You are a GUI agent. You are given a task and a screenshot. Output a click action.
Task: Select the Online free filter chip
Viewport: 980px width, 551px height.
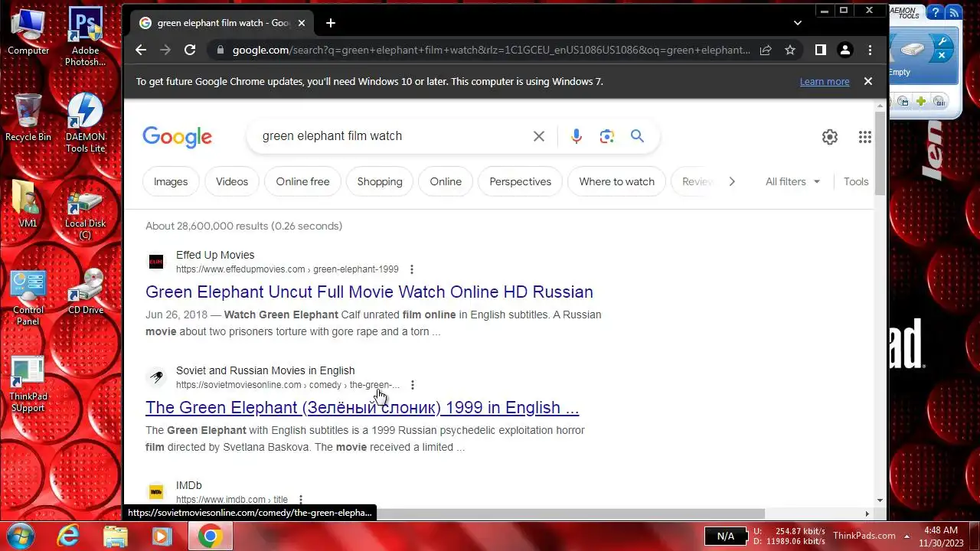(302, 181)
